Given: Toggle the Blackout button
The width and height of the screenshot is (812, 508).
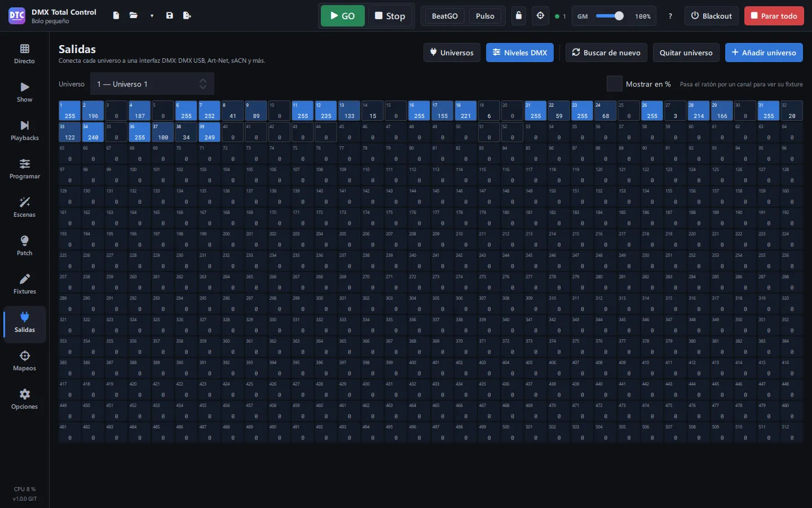Looking at the screenshot, I should click(712, 16).
